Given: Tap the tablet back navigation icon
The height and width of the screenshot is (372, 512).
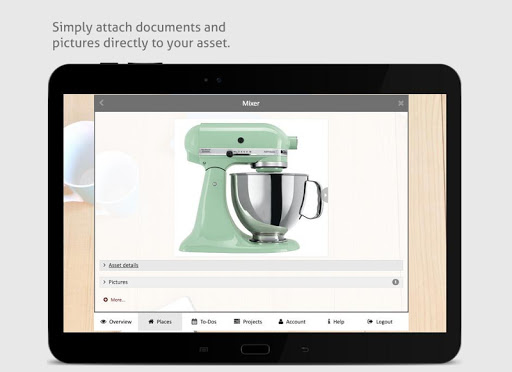Looking at the screenshot, I should pyautogui.click(x=305, y=349).
